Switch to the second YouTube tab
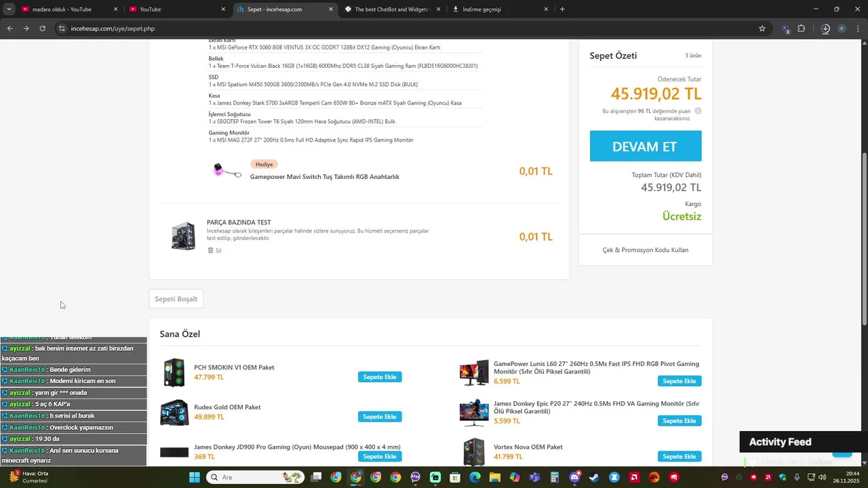Viewport: 868px width, 488px height. tap(178, 9)
